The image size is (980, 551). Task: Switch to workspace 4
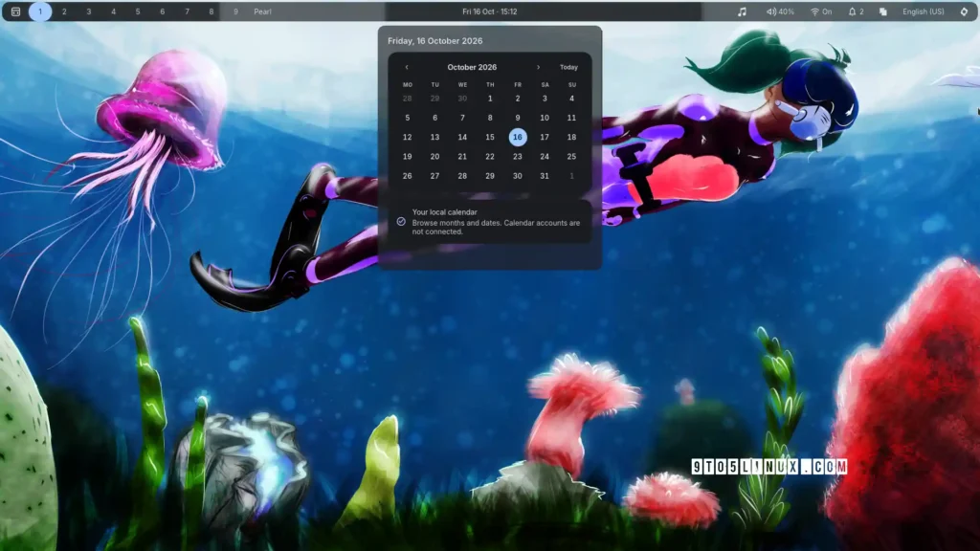[x=113, y=11]
